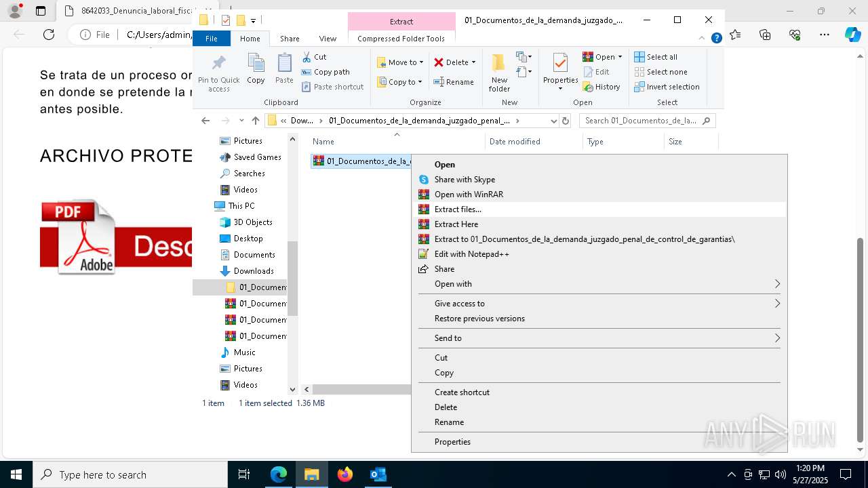Choose Extract files... in context menu
The width and height of the screenshot is (868, 488).
click(x=599, y=209)
